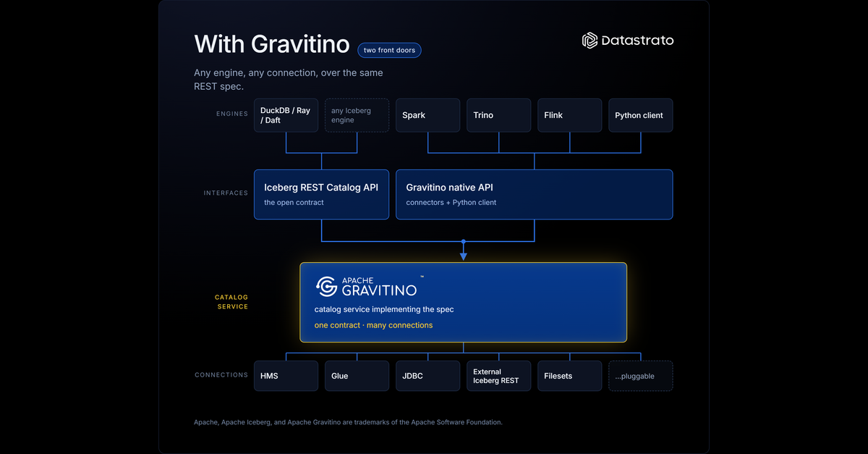Click the 'Any engine, any connection' subtitle
The height and width of the screenshot is (454, 868).
(289, 80)
